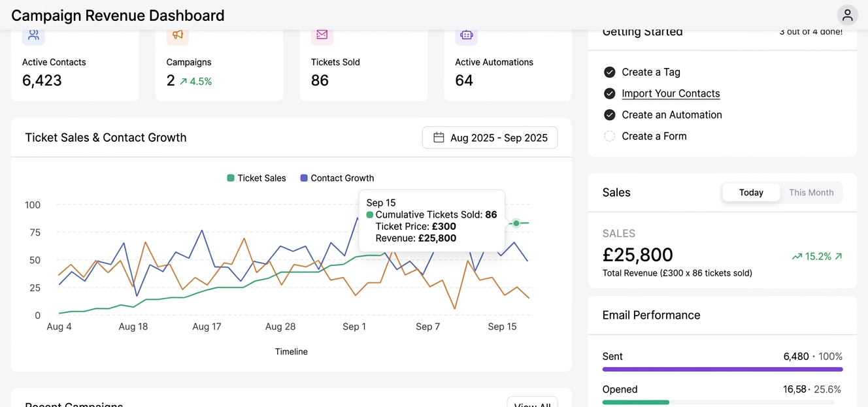This screenshot has height=407, width=868.
Task: Click the Opened rate 25.6% text
Action: tap(828, 389)
